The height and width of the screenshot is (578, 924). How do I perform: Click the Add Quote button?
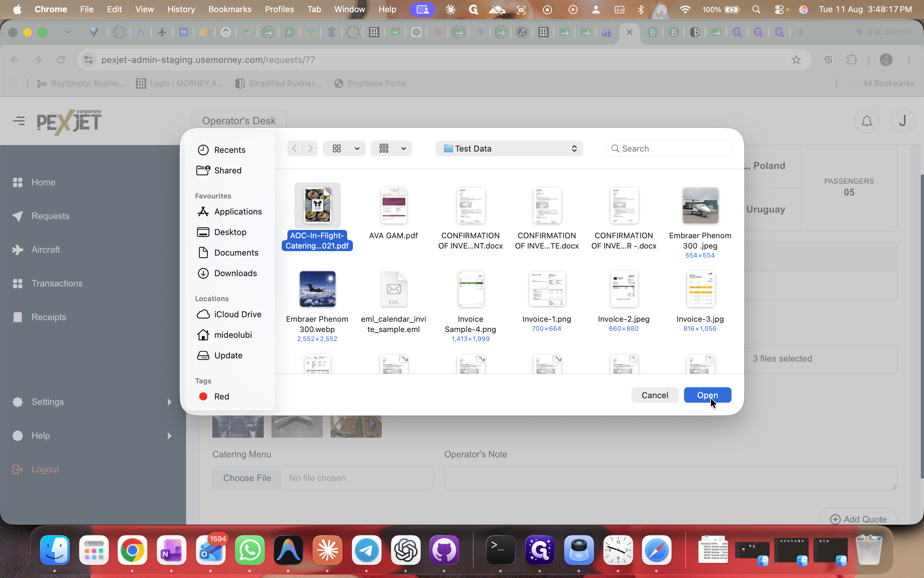tap(858, 519)
